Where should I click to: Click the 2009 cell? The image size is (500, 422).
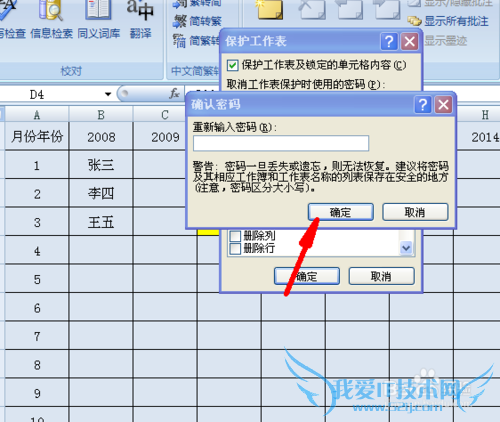coord(159,136)
